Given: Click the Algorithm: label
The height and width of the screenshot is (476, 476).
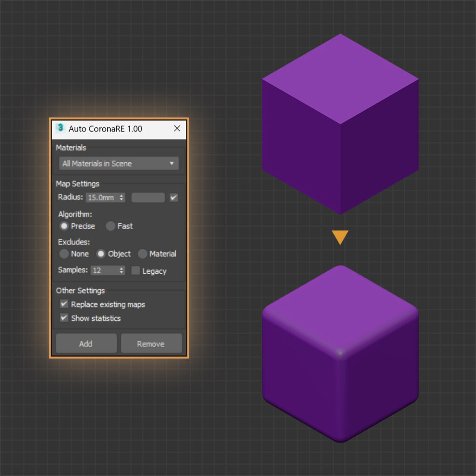Looking at the screenshot, I should pyautogui.click(x=75, y=214).
